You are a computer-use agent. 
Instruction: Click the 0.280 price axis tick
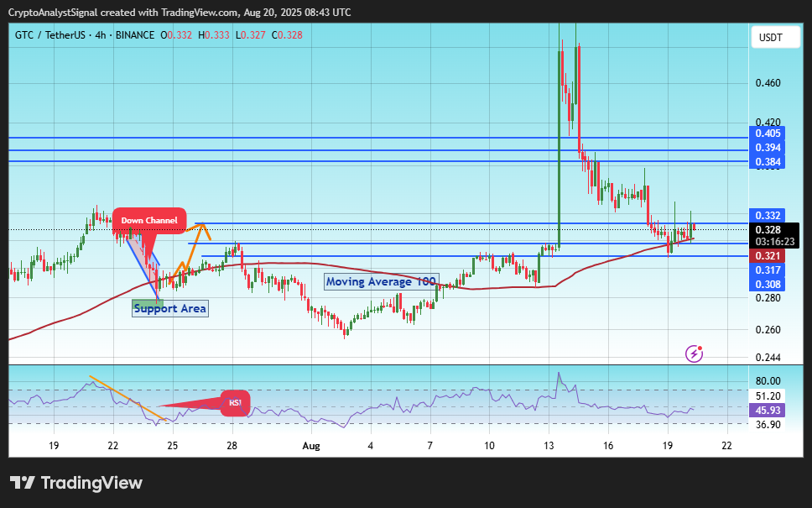click(768, 298)
